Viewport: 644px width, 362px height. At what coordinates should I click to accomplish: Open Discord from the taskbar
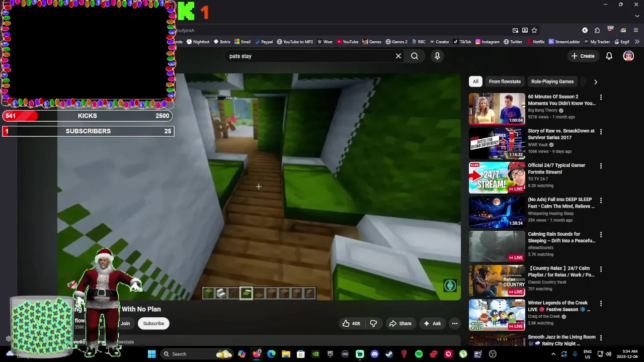tap(374, 354)
